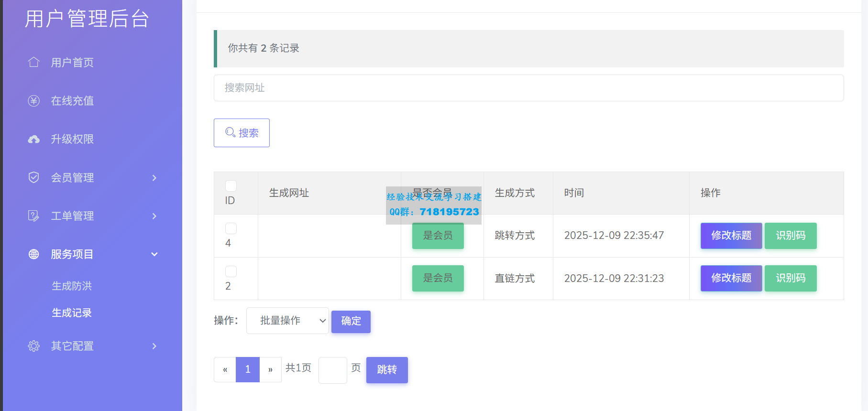Go to the previous page with «
868x411 pixels.
225,370
